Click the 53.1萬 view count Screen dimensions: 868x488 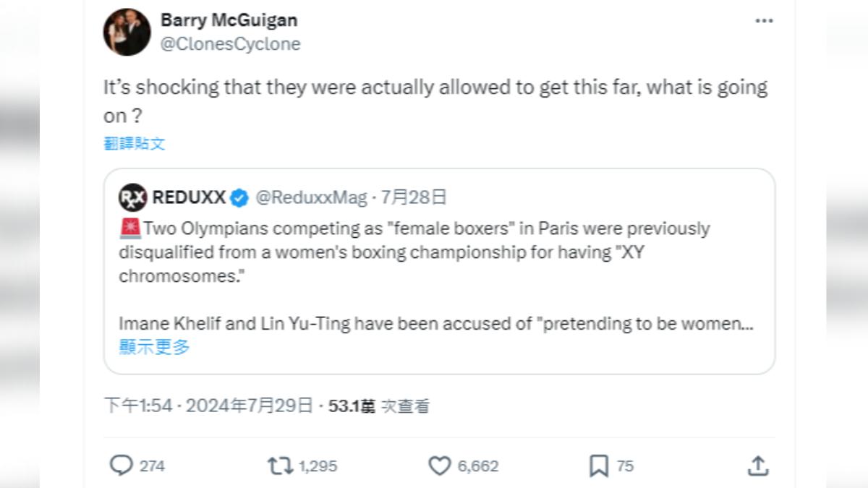tap(352, 406)
